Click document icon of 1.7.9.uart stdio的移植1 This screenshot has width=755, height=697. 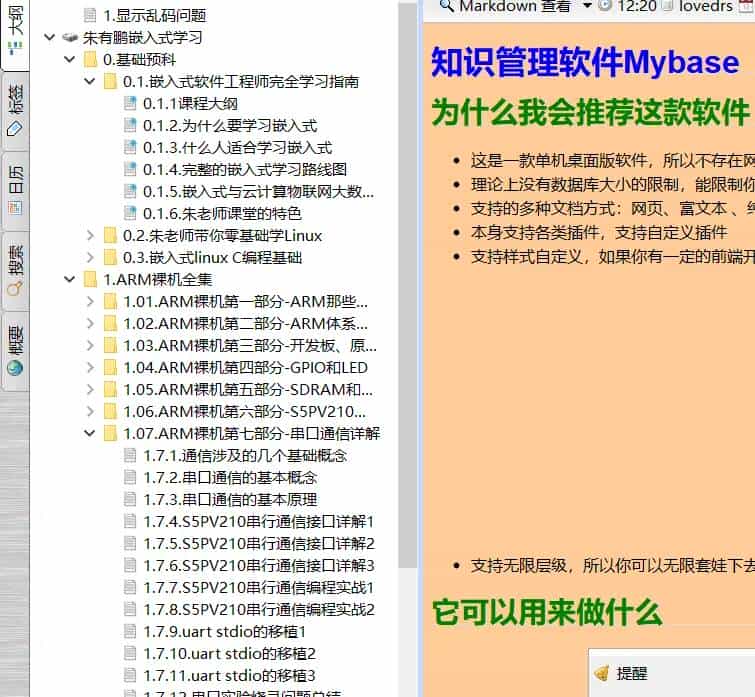[130, 631]
